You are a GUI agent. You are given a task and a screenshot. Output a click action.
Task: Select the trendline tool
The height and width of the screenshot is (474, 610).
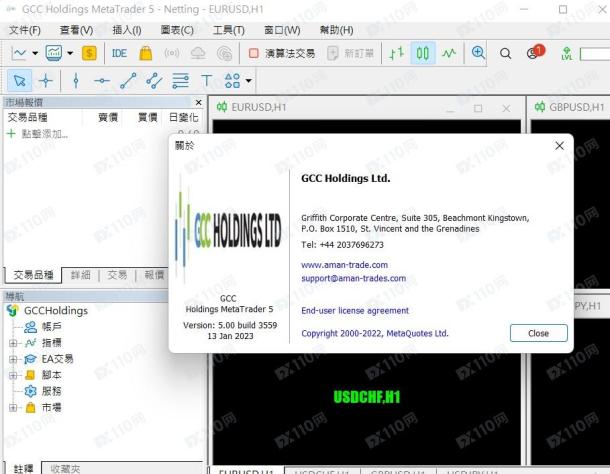(x=128, y=81)
